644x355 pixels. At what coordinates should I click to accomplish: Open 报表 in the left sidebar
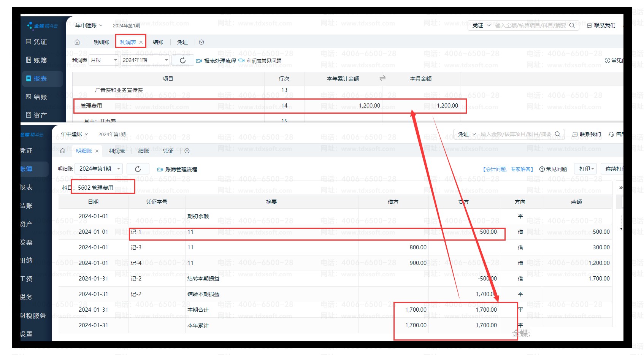40,79
